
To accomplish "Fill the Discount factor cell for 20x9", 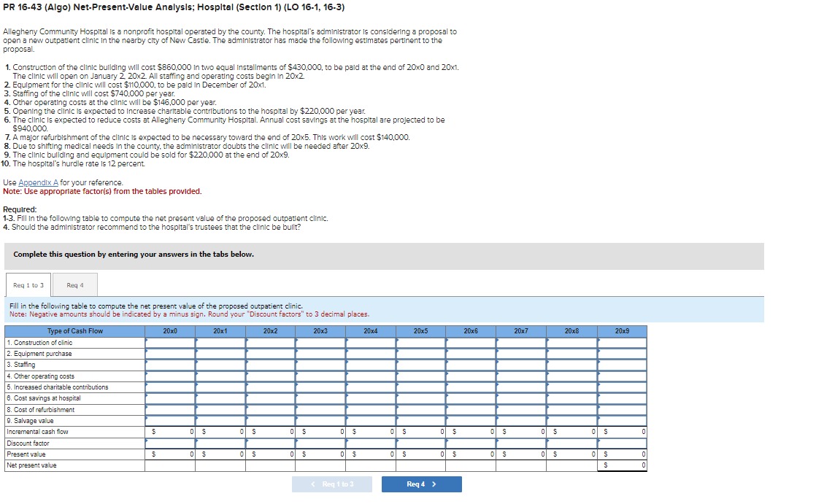I will tap(621, 443).
